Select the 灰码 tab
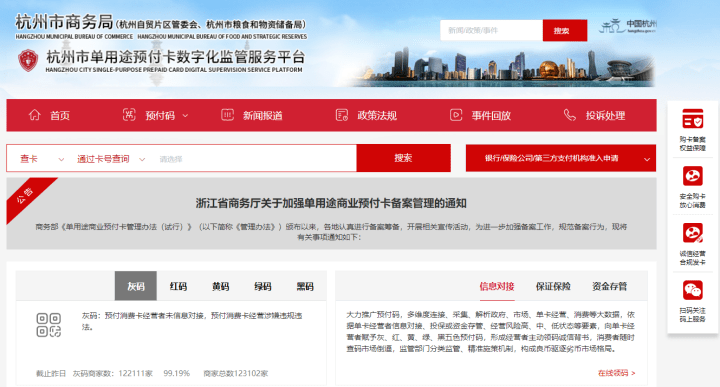 point(135,286)
